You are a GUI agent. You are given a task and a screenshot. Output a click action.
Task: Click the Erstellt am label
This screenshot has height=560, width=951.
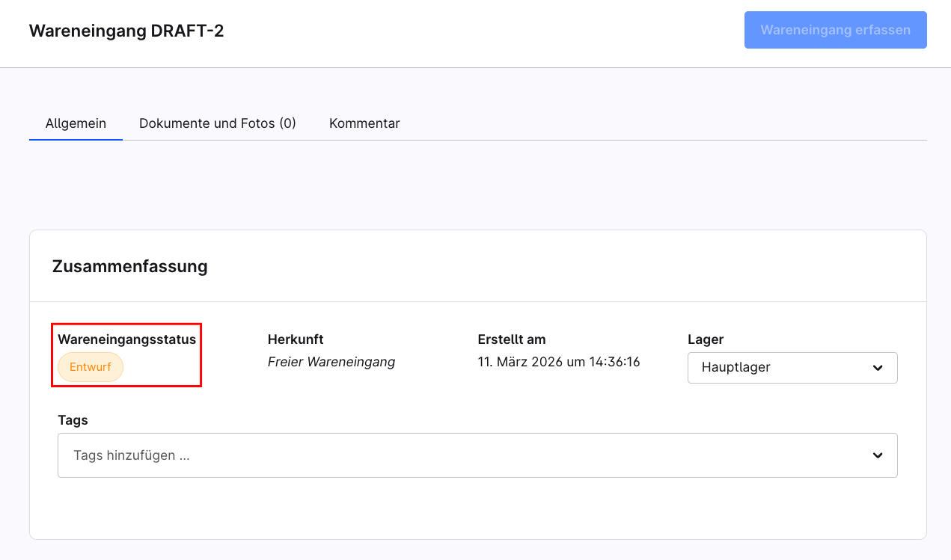(512, 339)
